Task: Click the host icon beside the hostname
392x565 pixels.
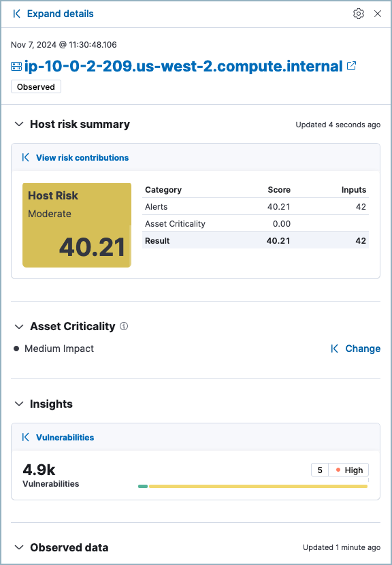Action: [x=16, y=66]
